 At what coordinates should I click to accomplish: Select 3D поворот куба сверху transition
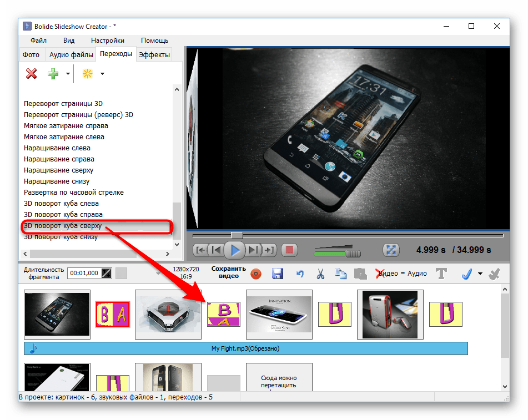[63, 226]
